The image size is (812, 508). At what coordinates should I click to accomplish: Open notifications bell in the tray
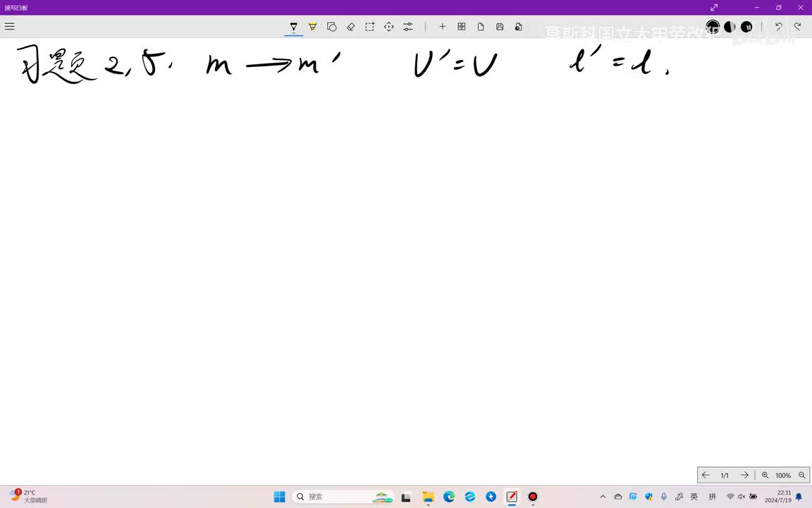[x=799, y=497]
